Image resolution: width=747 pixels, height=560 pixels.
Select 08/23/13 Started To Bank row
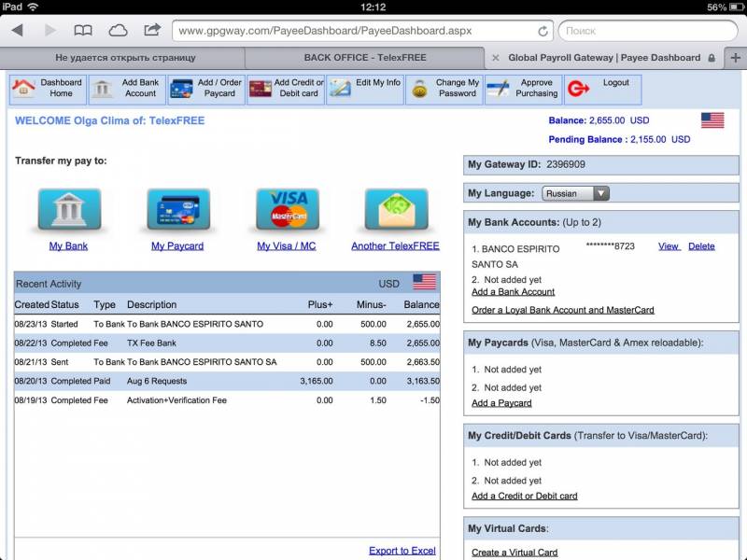pyautogui.click(x=227, y=324)
